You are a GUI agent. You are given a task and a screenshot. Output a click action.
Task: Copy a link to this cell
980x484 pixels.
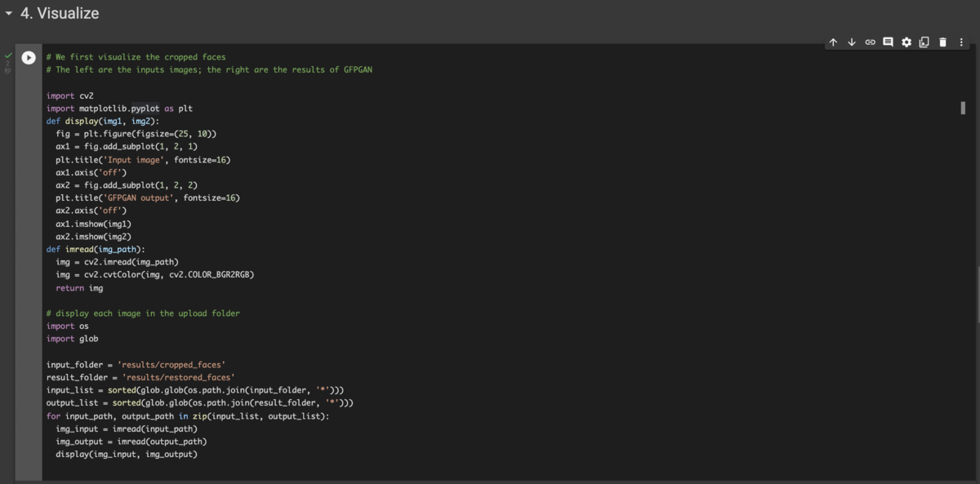[x=870, y=41]
